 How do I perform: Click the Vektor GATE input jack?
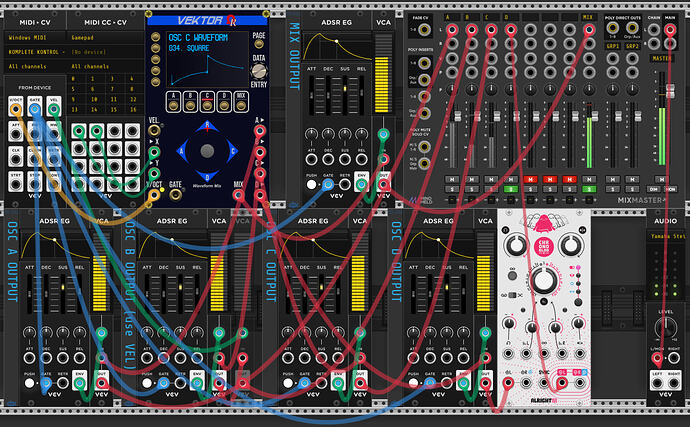point(175,194)
